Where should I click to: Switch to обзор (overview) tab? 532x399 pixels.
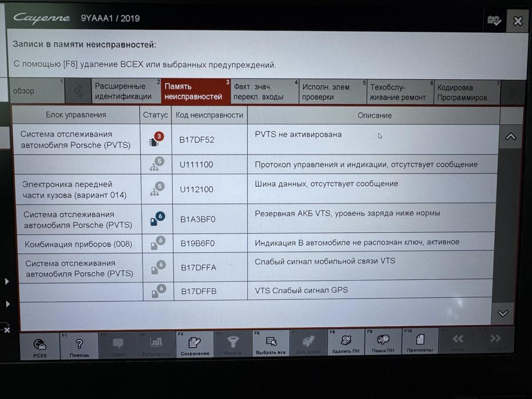tap(36, 91)
